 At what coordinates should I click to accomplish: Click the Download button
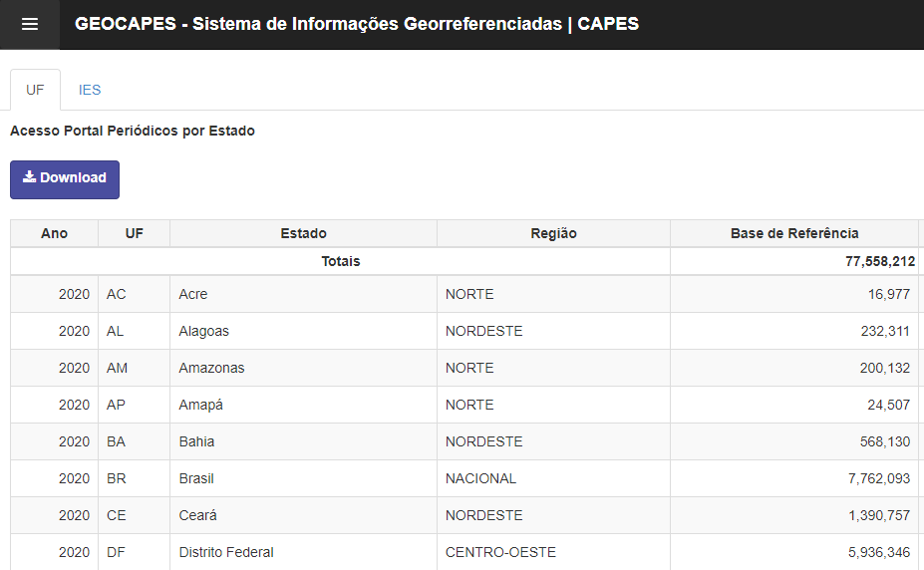tap(65, 178)
